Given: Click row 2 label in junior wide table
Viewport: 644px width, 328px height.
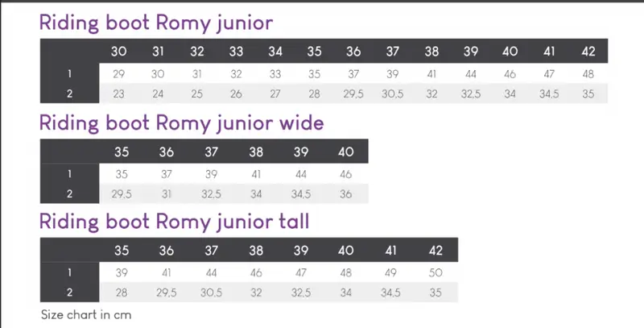Looking at the screenshot, I should click(70, 193).
